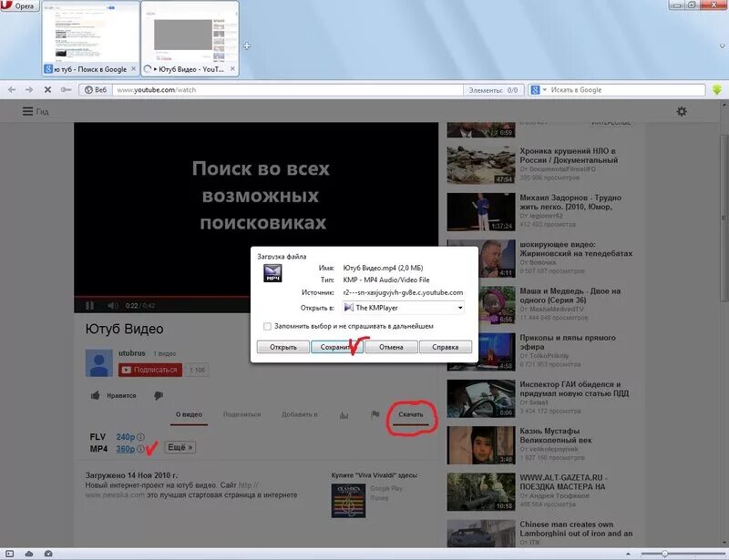Download MP4 360p link
The height and width of the screenshot is (560, 729).
[126, 449]
